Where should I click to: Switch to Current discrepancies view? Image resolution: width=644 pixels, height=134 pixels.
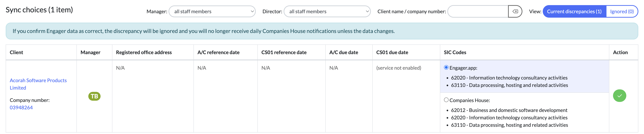(574, 11)
